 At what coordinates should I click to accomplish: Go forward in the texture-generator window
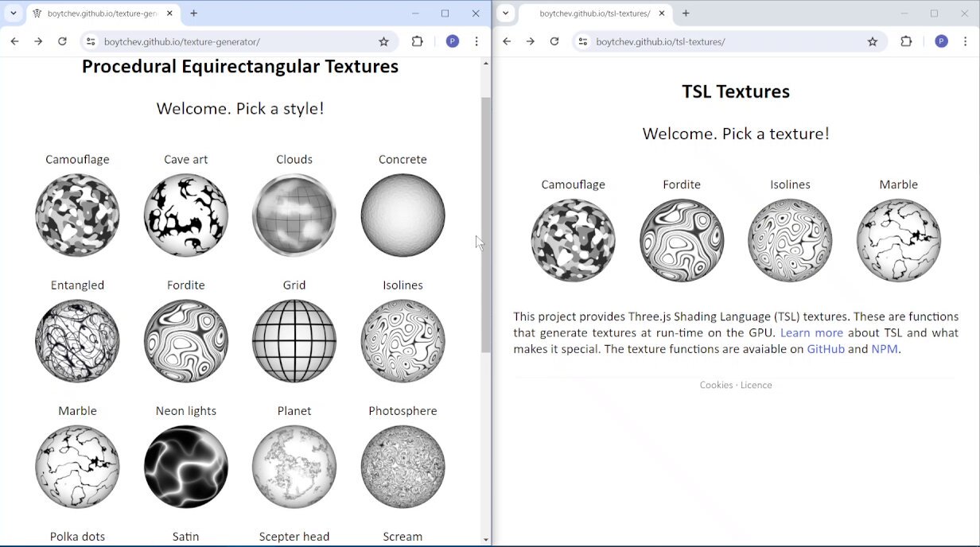point(38,41)
